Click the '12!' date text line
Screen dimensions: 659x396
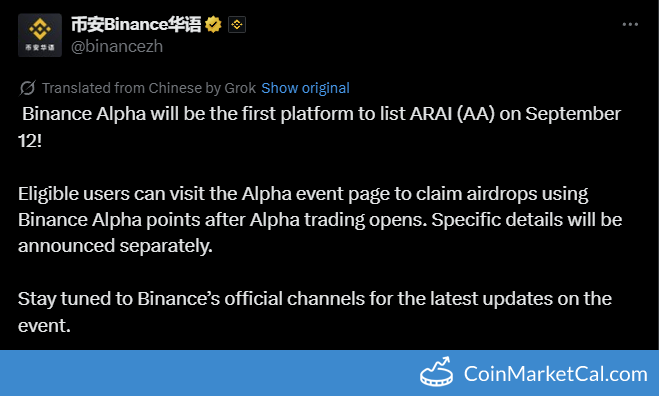(30, 141)
